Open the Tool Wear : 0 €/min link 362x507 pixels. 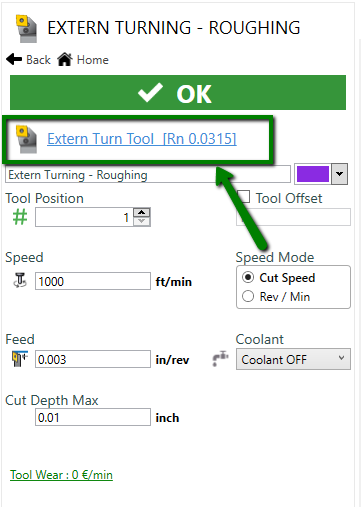click(x=61, y=475)
